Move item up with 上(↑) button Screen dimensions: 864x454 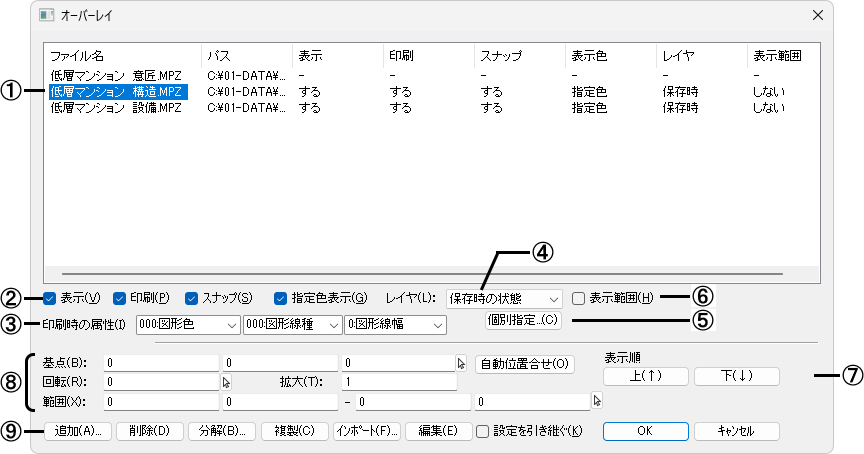[x=646, y=376]
